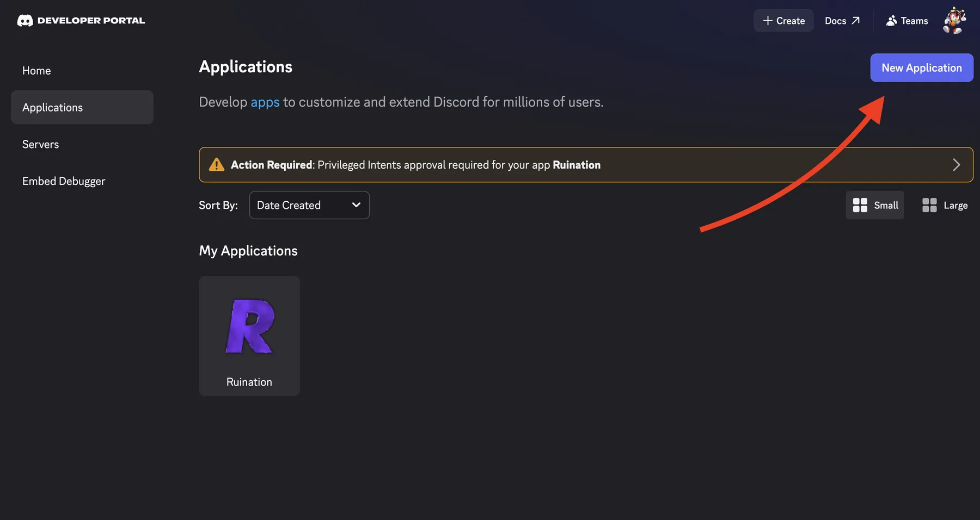Follow the blue 'apps' link
The image size is (980, 520).
[x=265, y=102]
